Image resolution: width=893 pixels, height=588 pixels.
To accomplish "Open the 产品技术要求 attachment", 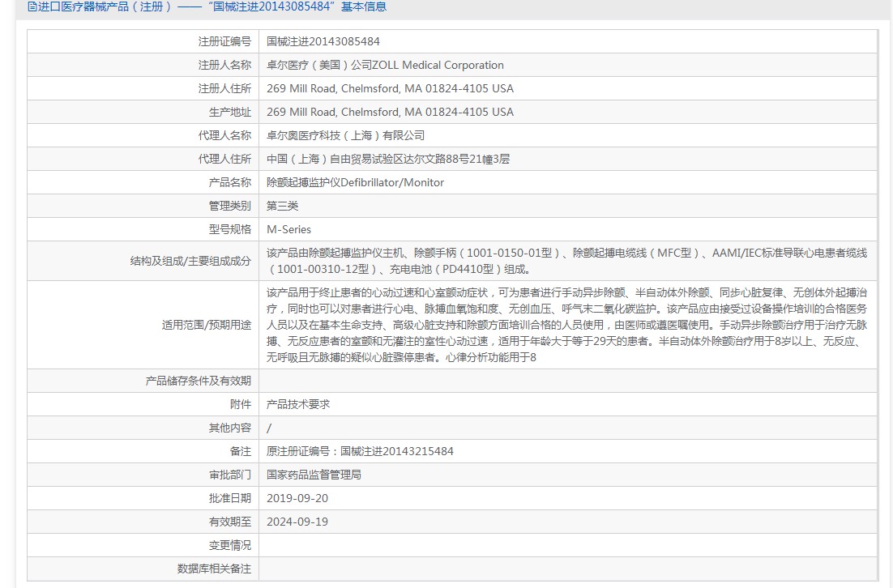I will click(298, 404).
